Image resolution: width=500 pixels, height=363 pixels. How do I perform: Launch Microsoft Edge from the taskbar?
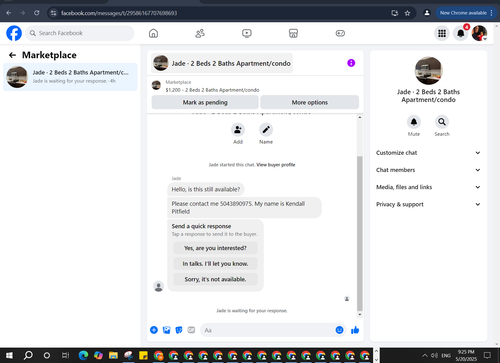pos(83,355)
